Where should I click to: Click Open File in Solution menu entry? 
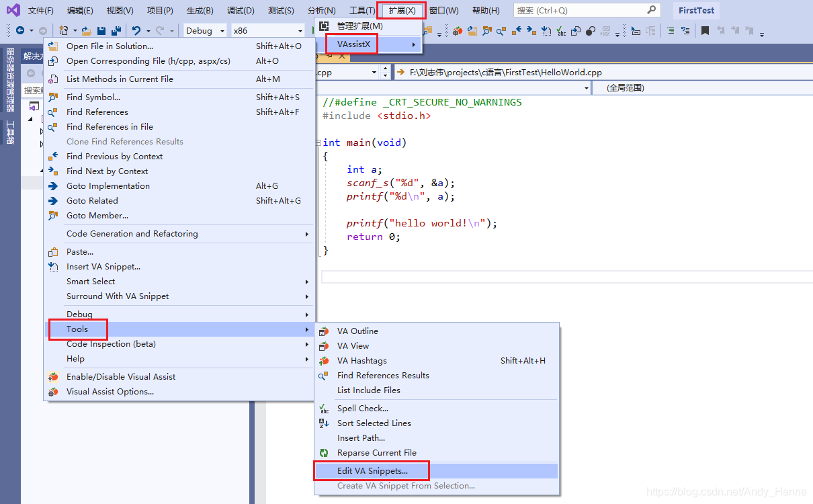179,46
